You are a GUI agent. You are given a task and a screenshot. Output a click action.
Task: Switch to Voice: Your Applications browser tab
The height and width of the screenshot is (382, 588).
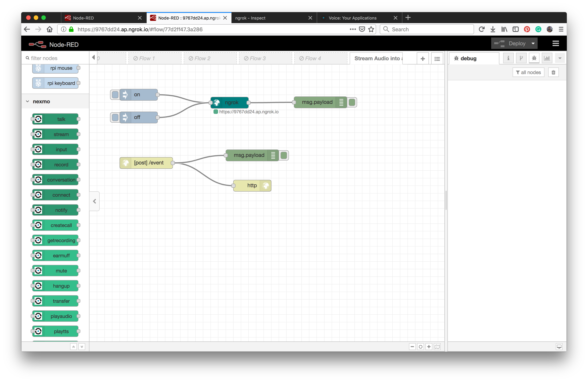pos(359,18)
